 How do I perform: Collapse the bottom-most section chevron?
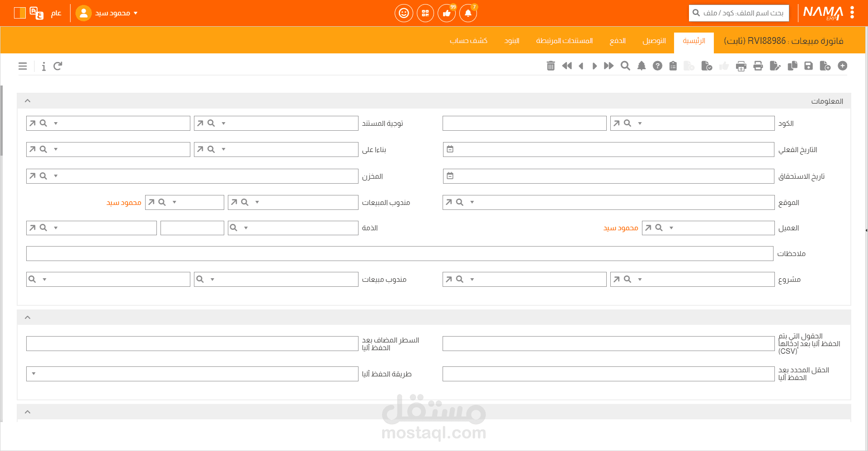(28, 412)
